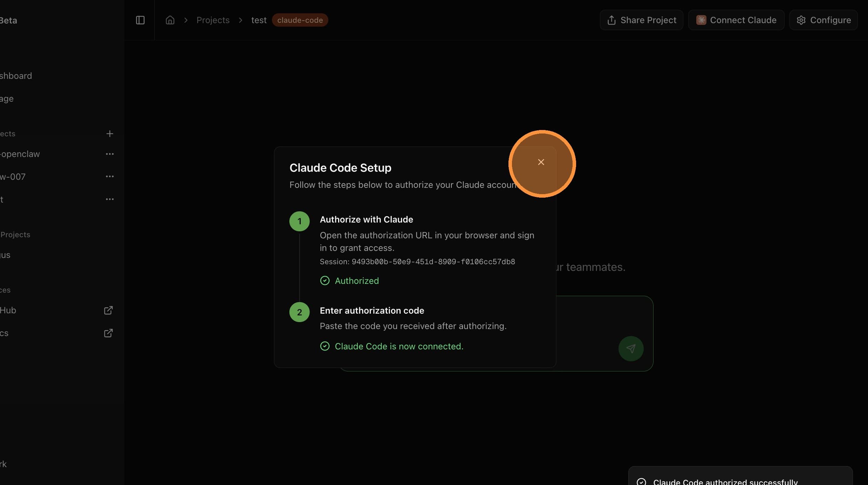Screen dimensions: 868x485
Task: Send message with paper plane button
Action: pyautogui.click(x=631, y=349)
